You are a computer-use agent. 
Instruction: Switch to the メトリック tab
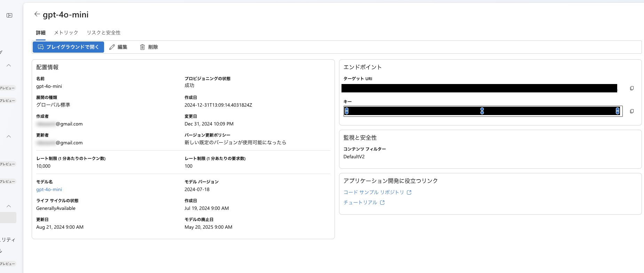[66, 33]
